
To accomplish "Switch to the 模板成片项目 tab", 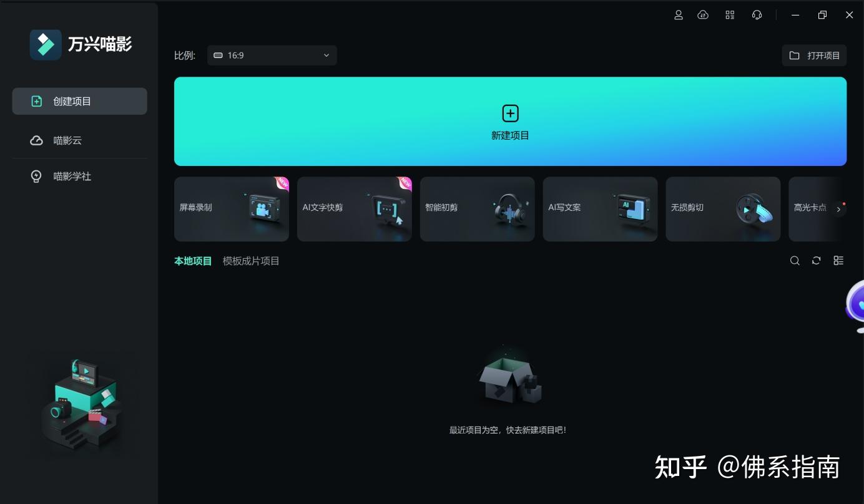I will pos(251,261).
